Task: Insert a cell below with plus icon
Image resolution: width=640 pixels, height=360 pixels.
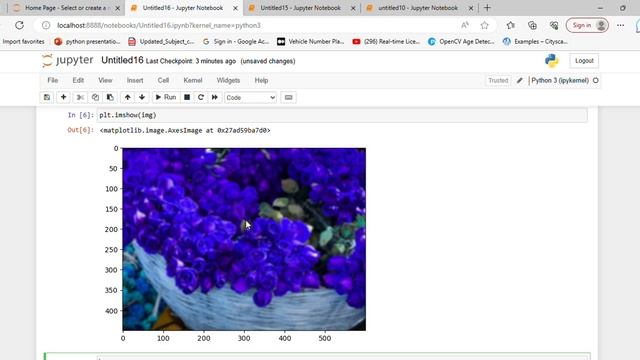Action: point(63,98)
